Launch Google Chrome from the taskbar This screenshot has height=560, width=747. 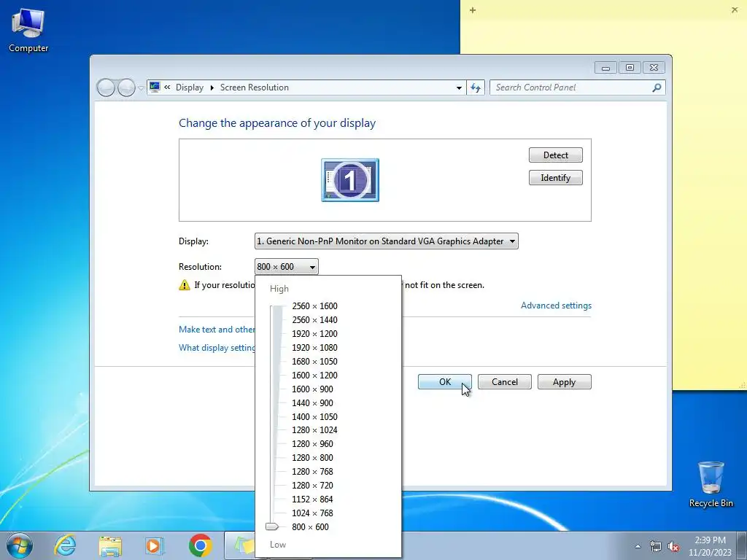[200, 545]
